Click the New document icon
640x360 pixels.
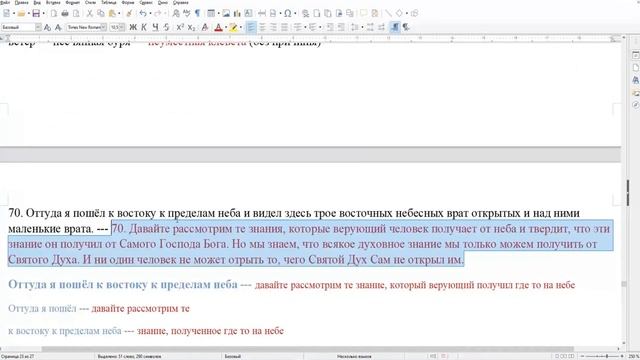point(7,13)
